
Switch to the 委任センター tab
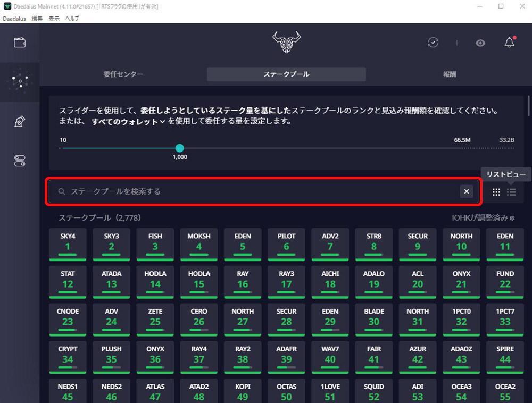(x=123, y=74)
